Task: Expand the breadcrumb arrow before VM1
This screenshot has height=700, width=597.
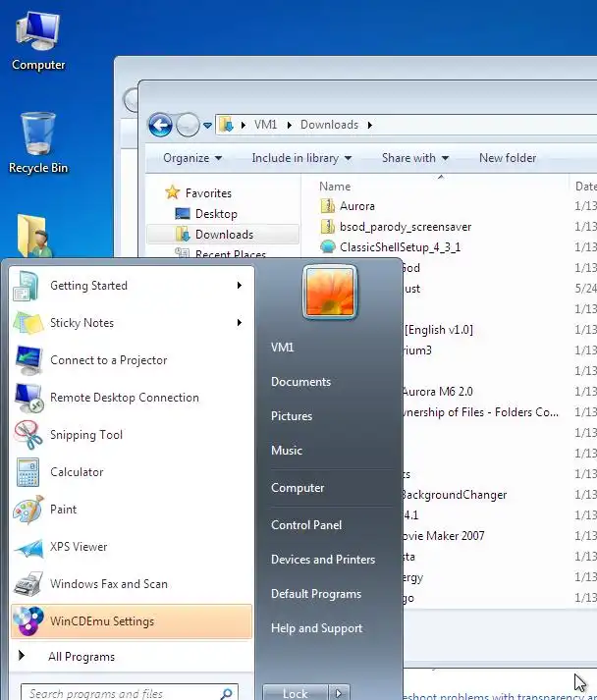Action: [x=244, y=125]
